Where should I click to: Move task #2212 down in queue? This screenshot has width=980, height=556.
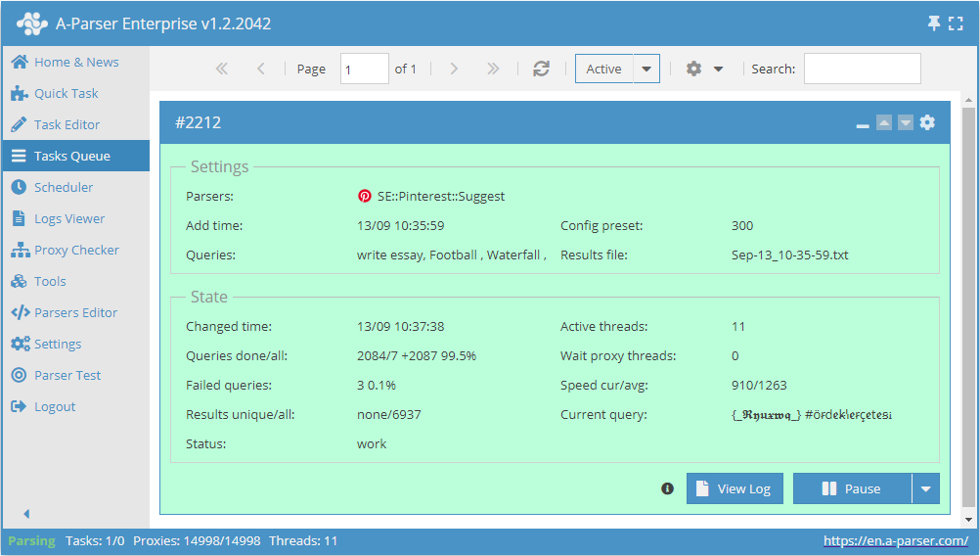click(x=906, y=122)
